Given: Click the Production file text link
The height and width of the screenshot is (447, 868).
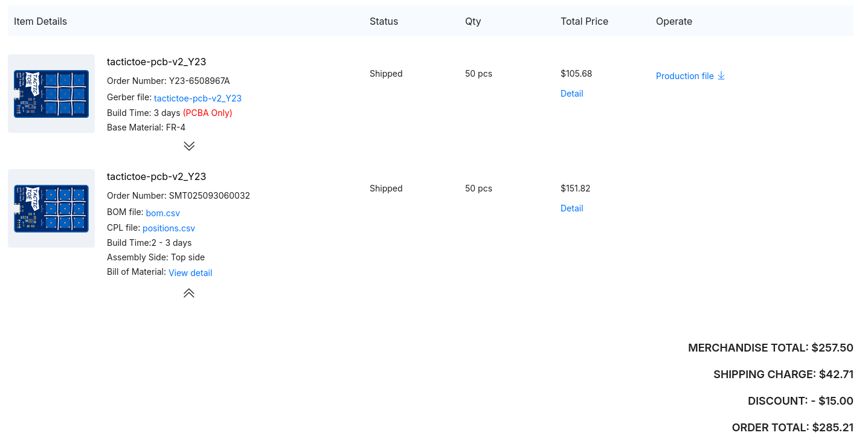Looking at the screenshot, I should [x=684, y=76].
